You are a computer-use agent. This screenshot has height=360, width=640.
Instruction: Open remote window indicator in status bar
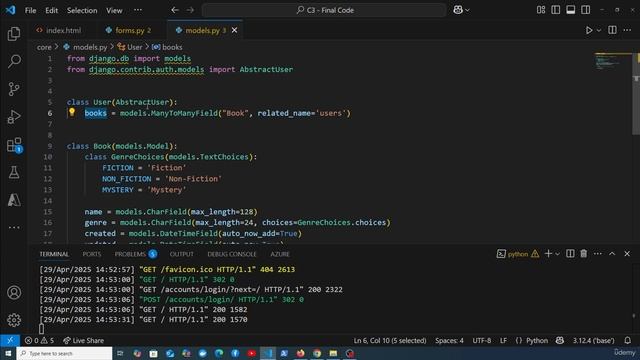(x=10, y=340)
